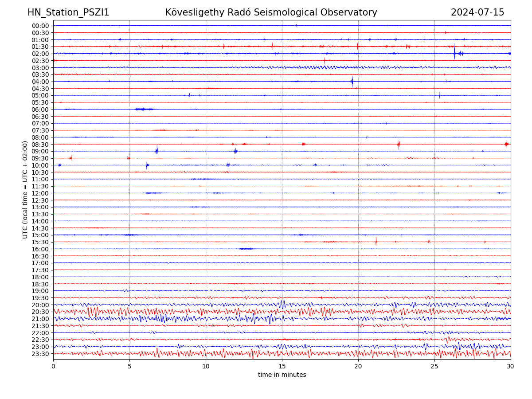The width and height of the screenshot is (532, 399).
Task: Click the 0 tick on minutes axis
Action: point(53,366)
